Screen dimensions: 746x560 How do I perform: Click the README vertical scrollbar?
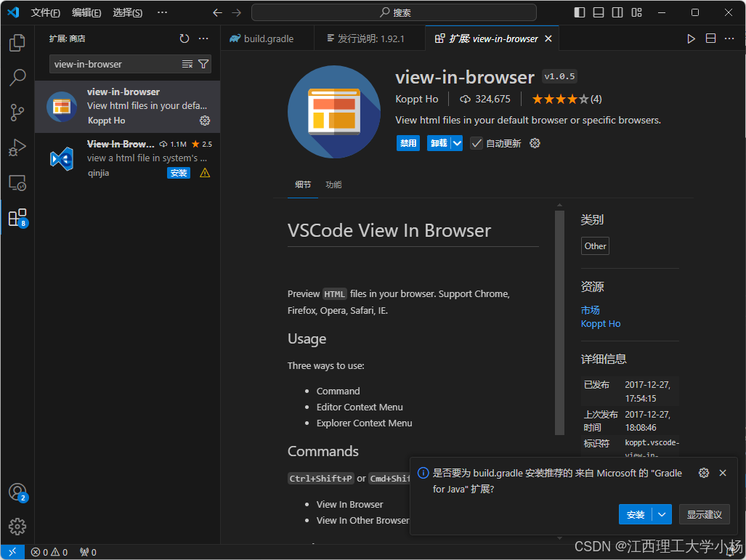point(559,322)
